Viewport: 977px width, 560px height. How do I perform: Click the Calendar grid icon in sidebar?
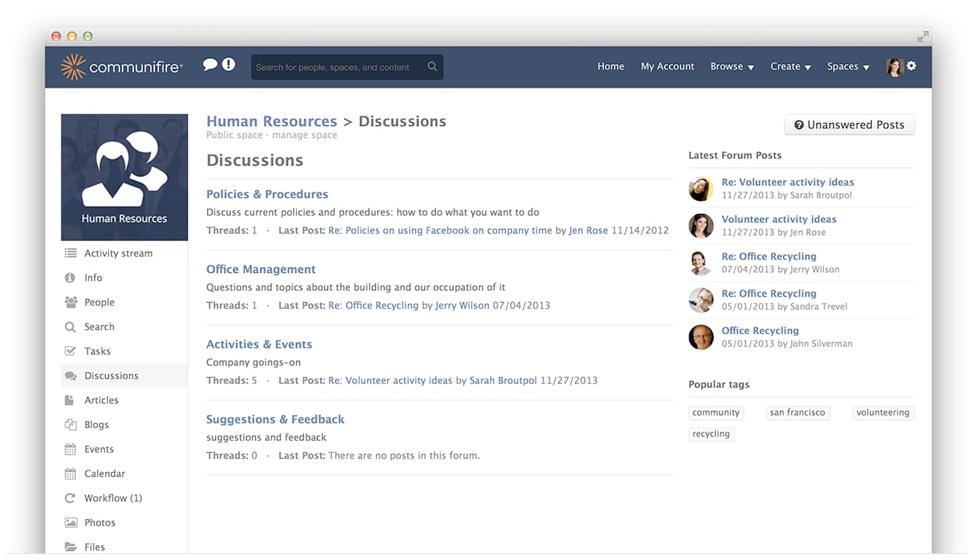(x=70, y=474)
